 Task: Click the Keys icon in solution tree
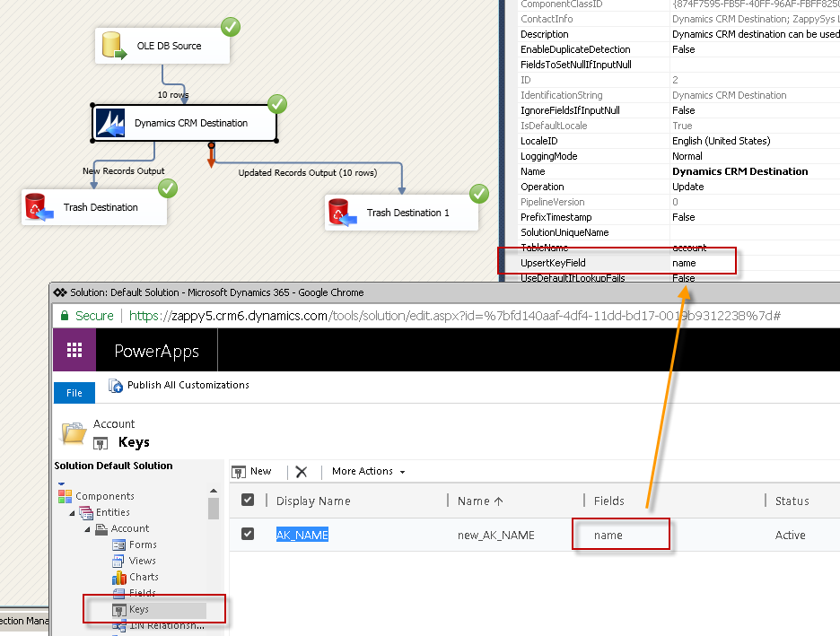(x=119, y=610)
